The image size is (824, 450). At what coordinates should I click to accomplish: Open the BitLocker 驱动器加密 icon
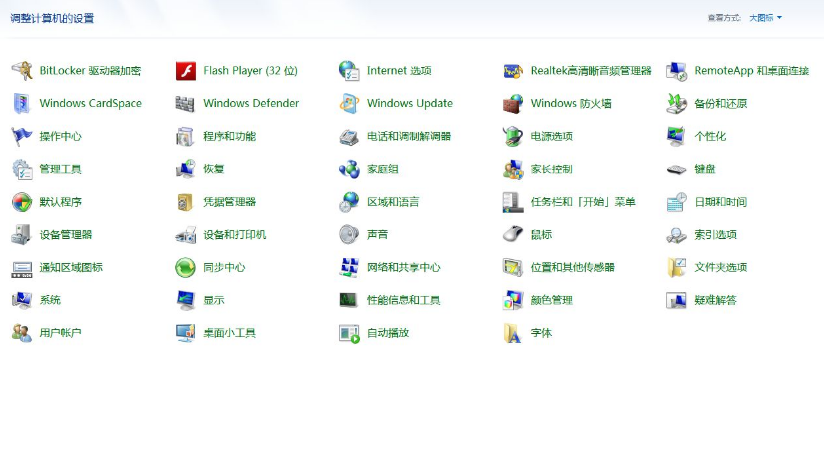point(22,70)
